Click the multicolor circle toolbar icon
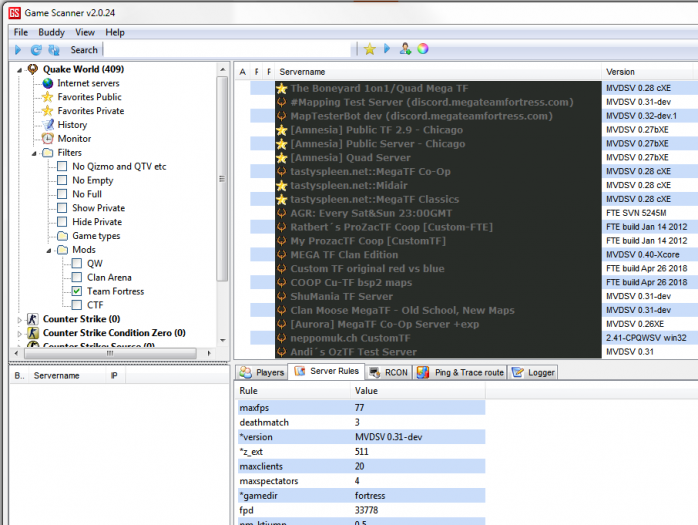 point(423,49)
